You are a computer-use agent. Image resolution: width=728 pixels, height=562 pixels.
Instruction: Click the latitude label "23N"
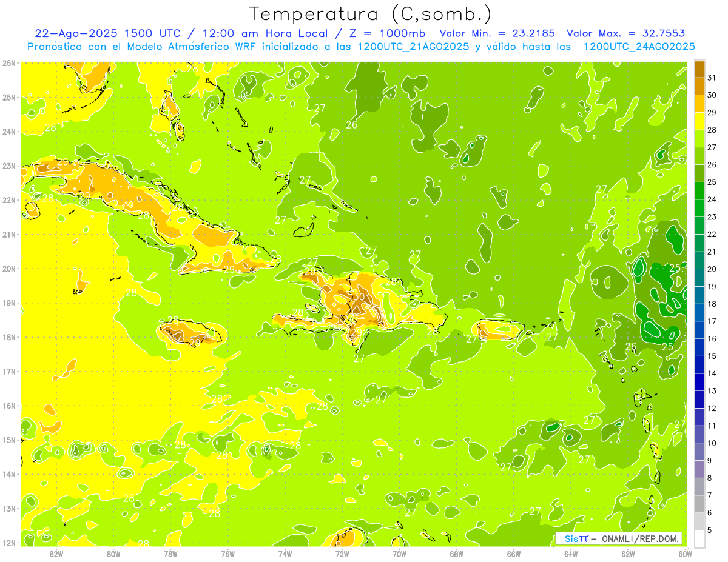9,166
